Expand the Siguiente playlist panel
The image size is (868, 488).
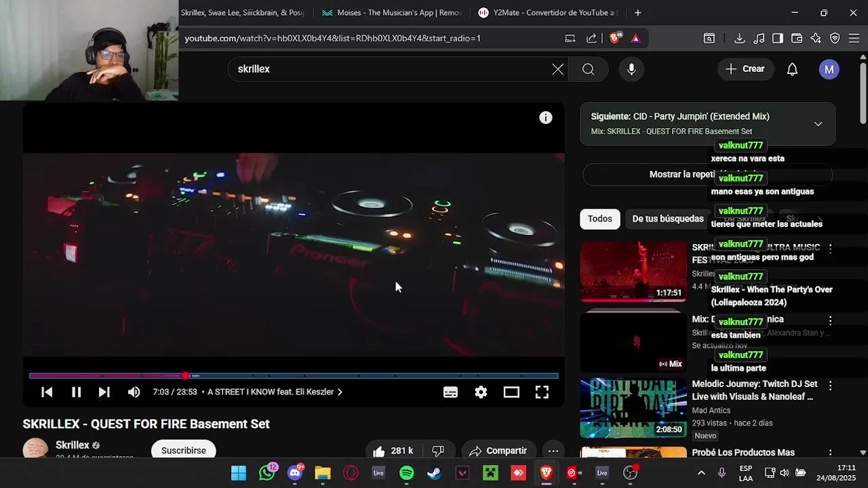click(x=818, y=124)
